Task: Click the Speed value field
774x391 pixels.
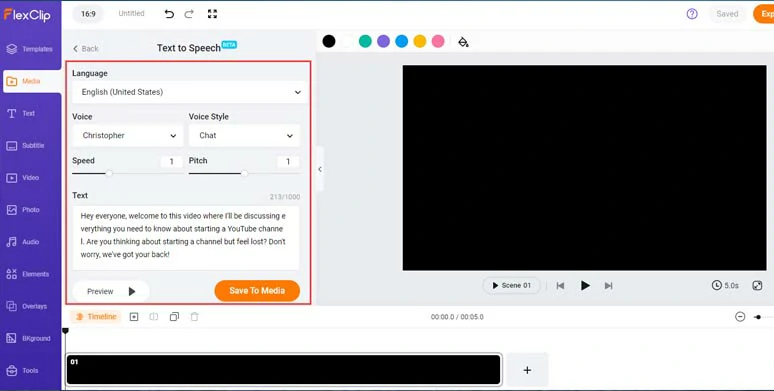Action: (172, 161)
